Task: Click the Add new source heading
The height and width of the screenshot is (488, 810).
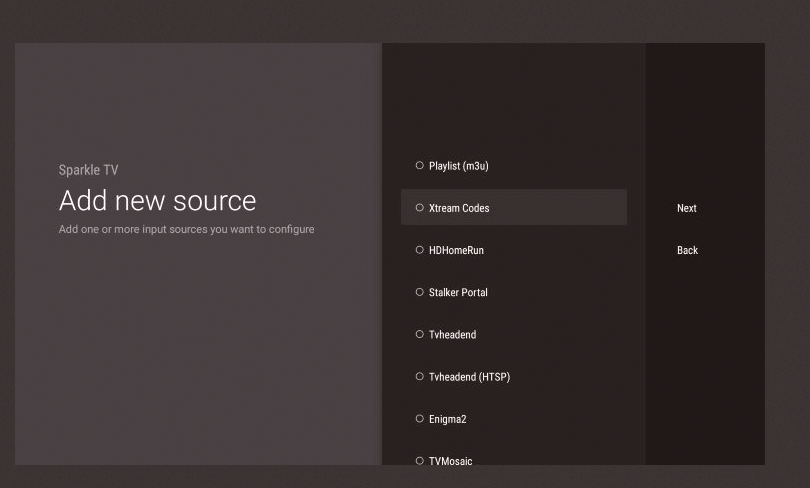Action: 157,201
